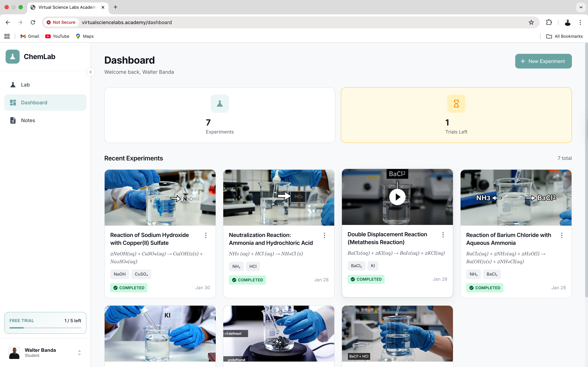Screen dimensions: 588x367
Task: Click the Notes document icon in sidebar
Action: [13, 120]
